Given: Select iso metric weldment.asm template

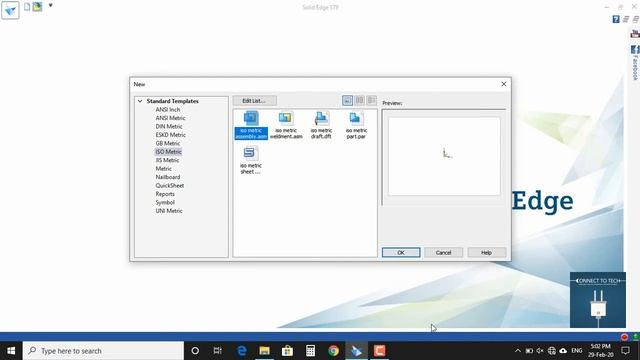Looking at the screenshot, I should click(x=286, y=125).
